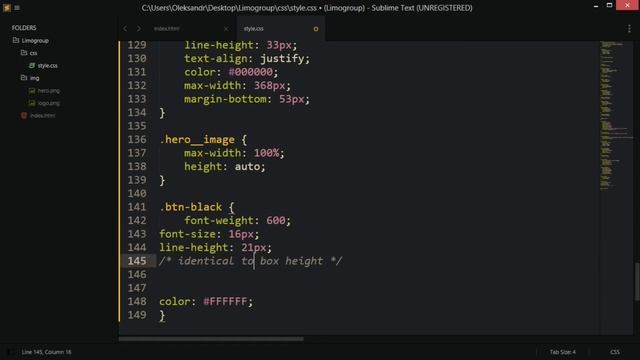Minimize the Sublime Text window
The height and width of the screenshot is (360, 640).
596,6
